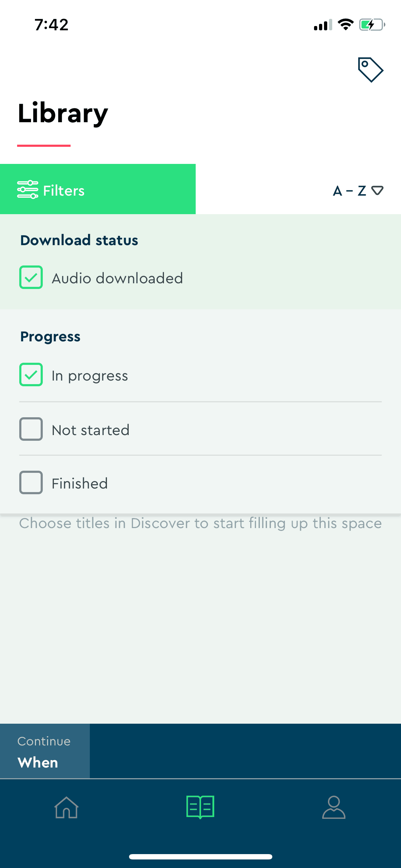Expand the Download status section
401x868 pixels.
(x=79, y=240)
